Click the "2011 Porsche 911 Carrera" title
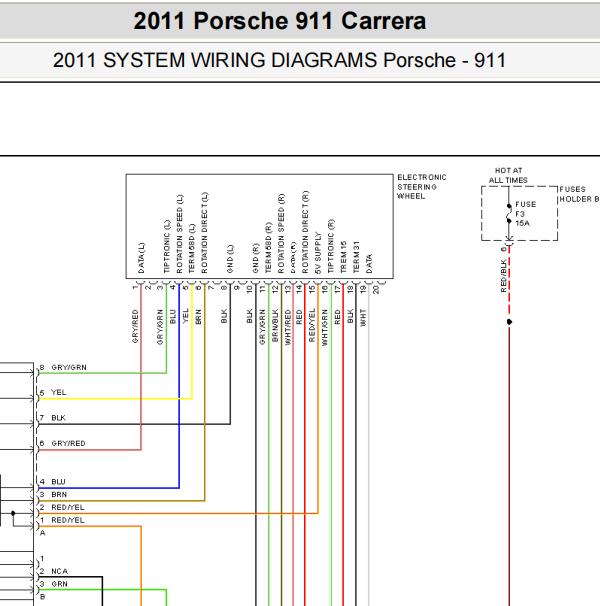 click(x=280, y=21)
